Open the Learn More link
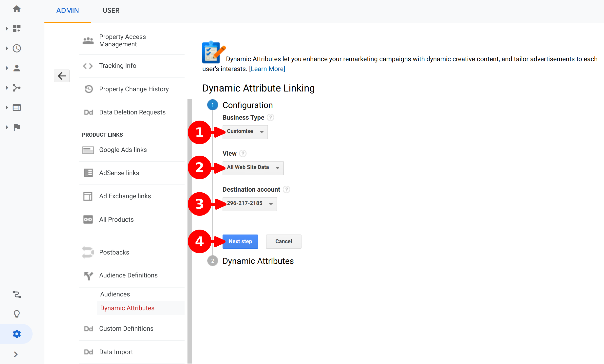This screenshot has width=604, height=364. point(267,69)
